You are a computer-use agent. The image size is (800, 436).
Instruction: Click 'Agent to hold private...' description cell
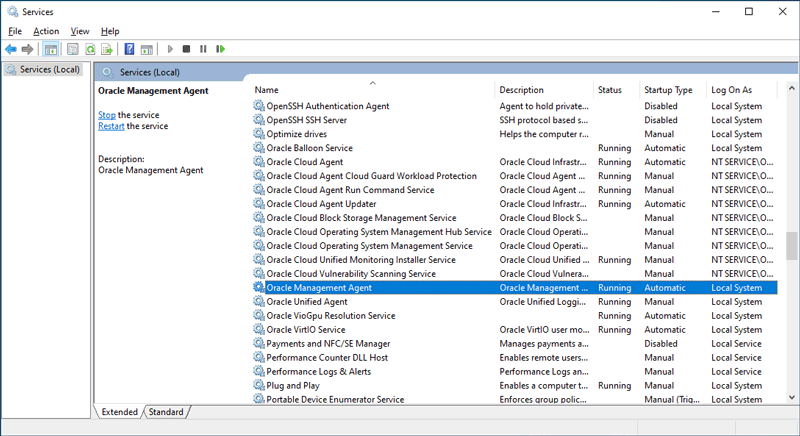coord(544,106)
